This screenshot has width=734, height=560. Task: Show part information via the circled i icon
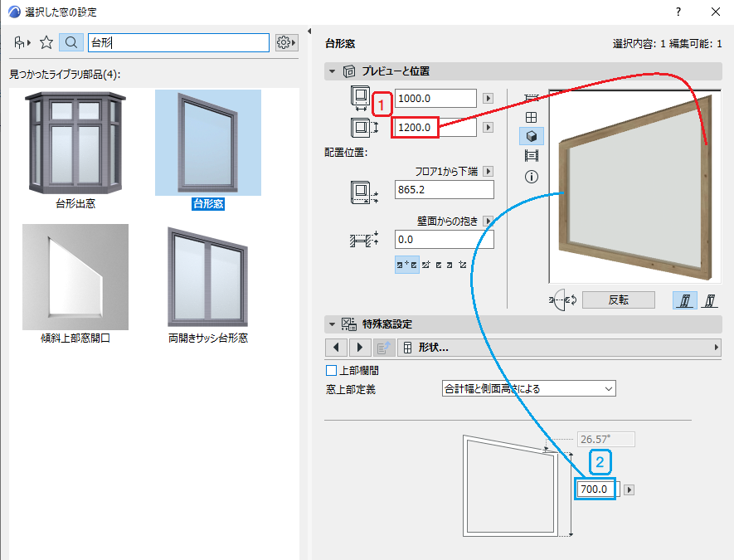pyautogui.click(x=532, y=177)
